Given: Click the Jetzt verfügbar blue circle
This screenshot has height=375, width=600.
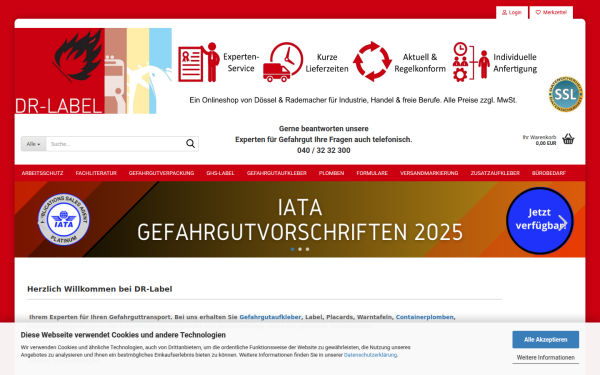Looking at the screenshot, I should [x=540, y=220].
